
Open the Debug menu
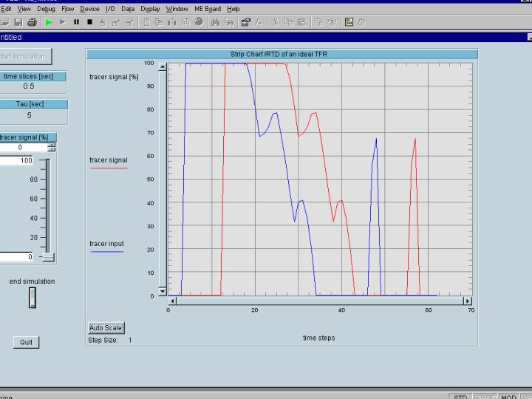click(x=46, y=9)
